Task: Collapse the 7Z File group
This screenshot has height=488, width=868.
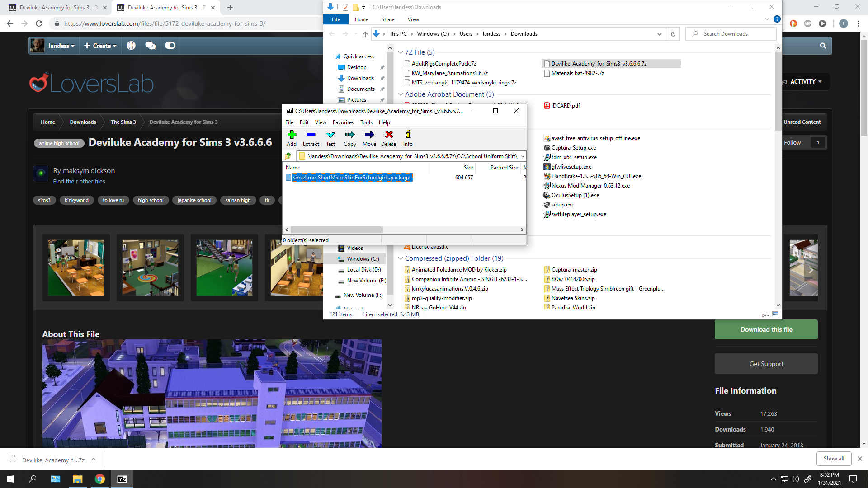Action: [x=401, y=52]
